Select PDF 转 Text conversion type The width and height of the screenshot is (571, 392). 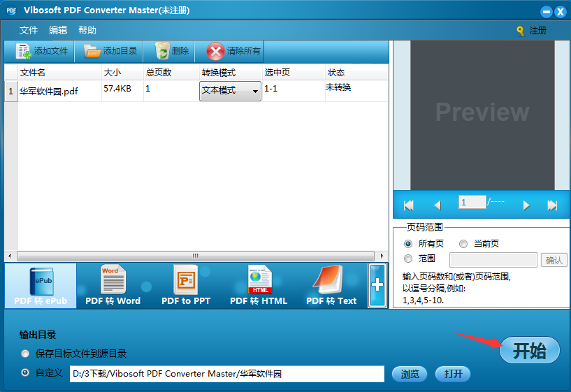331,286
